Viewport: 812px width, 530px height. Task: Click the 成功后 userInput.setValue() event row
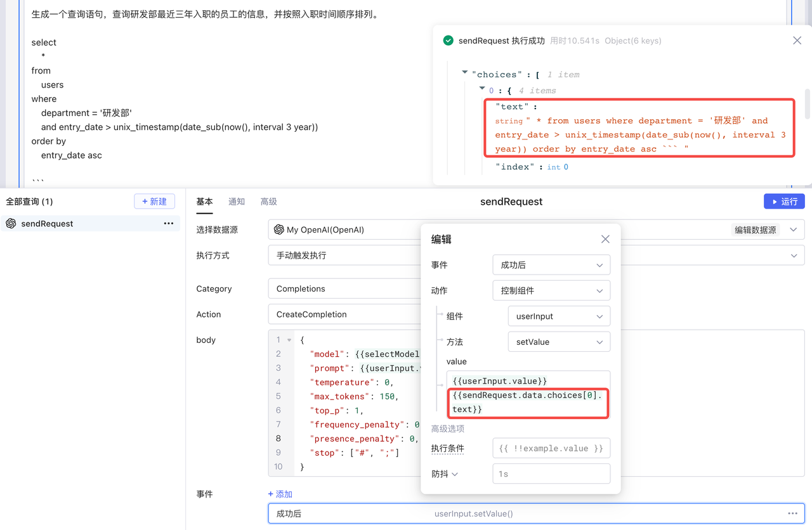536,514
